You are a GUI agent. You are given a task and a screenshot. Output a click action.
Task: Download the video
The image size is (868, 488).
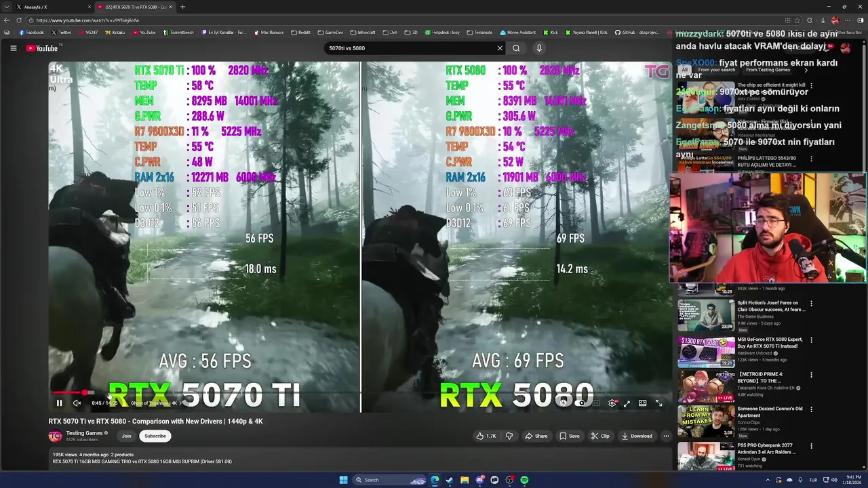click(x=637, y=436)
